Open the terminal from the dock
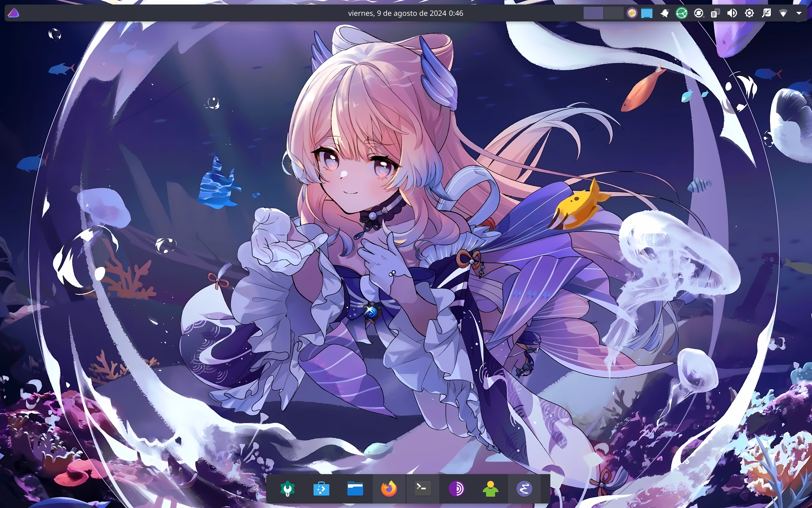The width and height of the screenshot is (812, 508). (423, 489)
